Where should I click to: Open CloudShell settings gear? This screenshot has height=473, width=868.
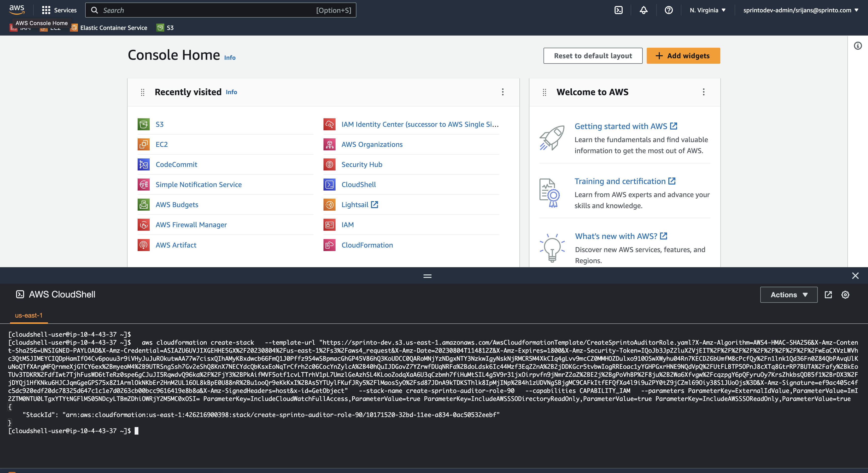(x=845, y=295)
